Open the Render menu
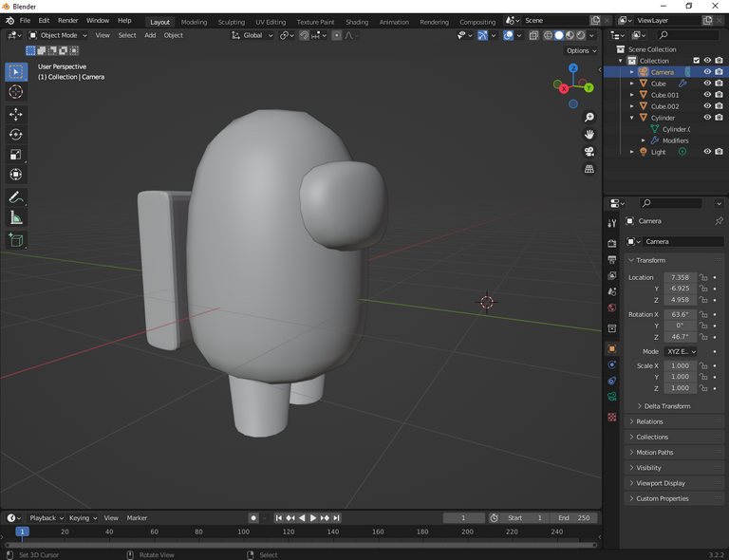The width and height of the screenshot is (729, 560). (x=68, y=21)
